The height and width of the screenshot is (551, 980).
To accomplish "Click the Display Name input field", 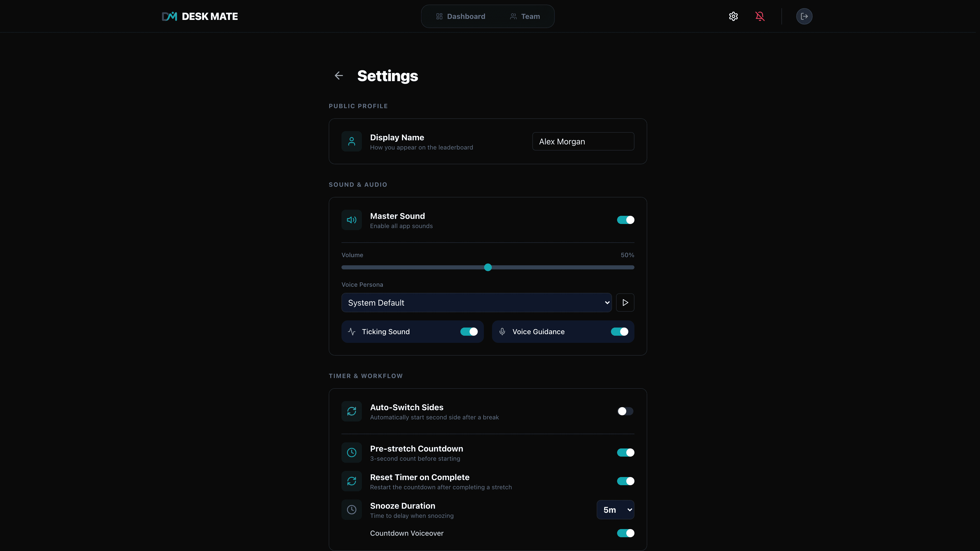I will pos(583,142).
